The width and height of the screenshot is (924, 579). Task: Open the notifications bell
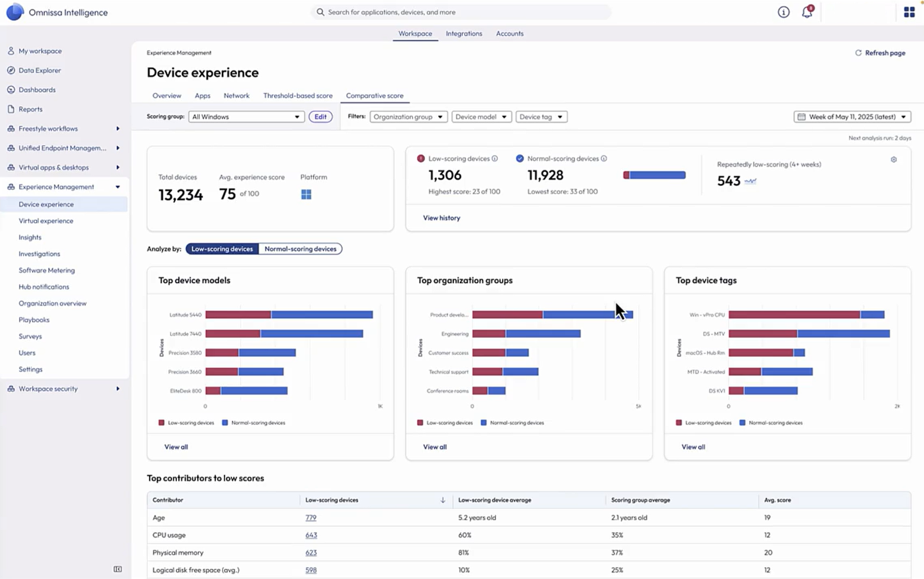807,12
